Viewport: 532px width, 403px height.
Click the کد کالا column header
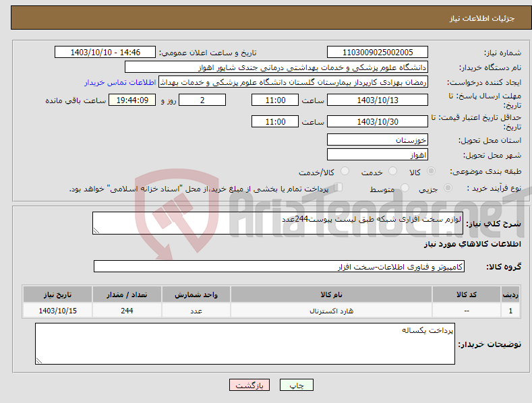tap(467, 294)
